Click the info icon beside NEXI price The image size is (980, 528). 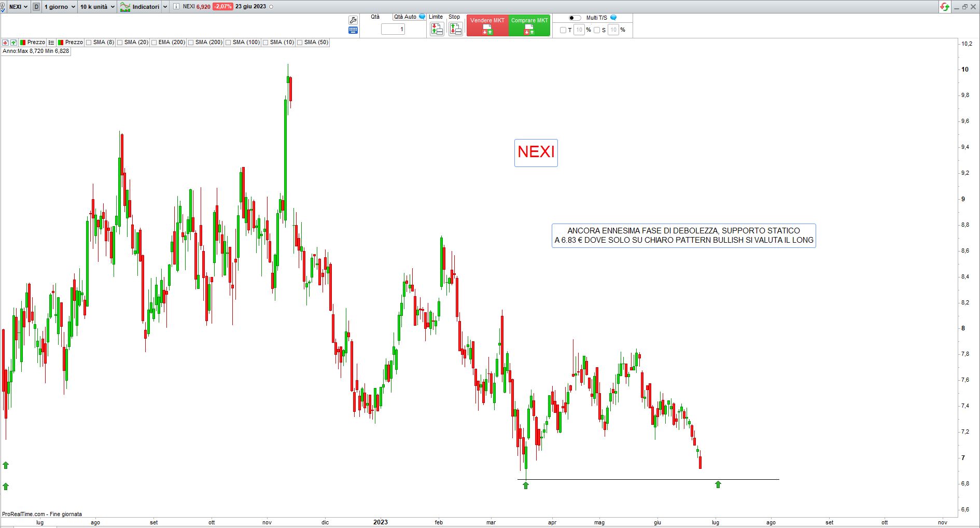click(x=176, y=7)
